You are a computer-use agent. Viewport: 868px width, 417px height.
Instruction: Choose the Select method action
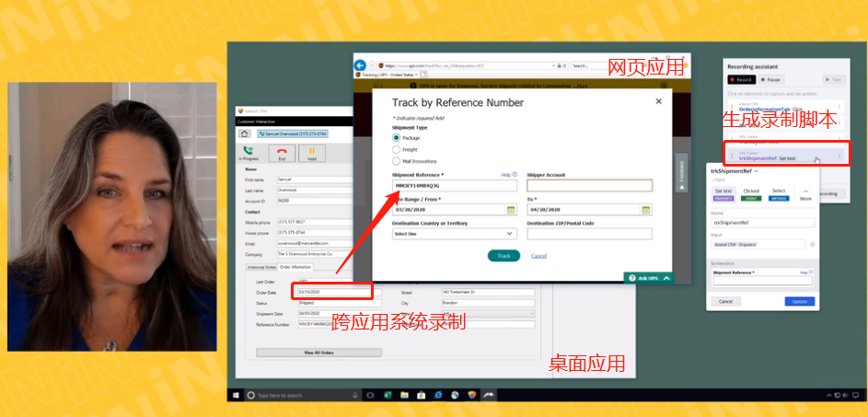pyautogui.click(x=779, y=194)
